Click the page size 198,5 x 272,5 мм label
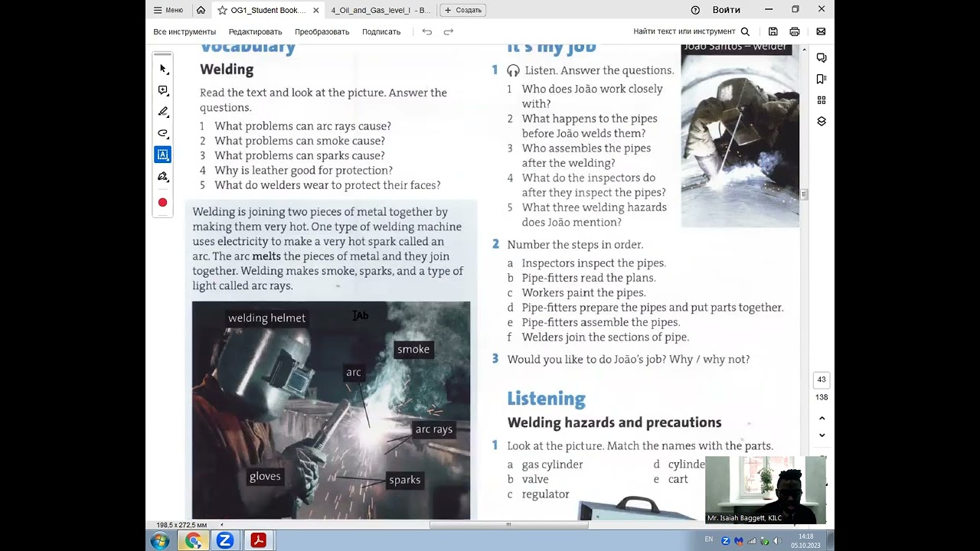 (x=181, y=525)
